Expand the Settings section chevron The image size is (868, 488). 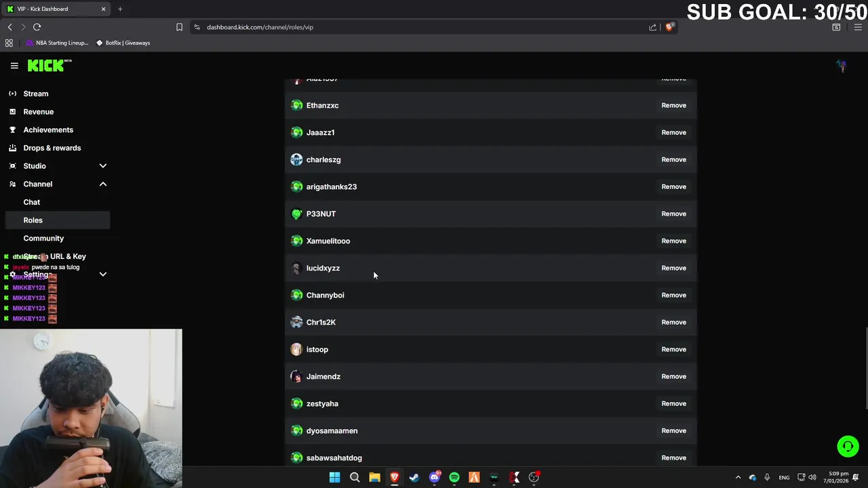[103, 274]
